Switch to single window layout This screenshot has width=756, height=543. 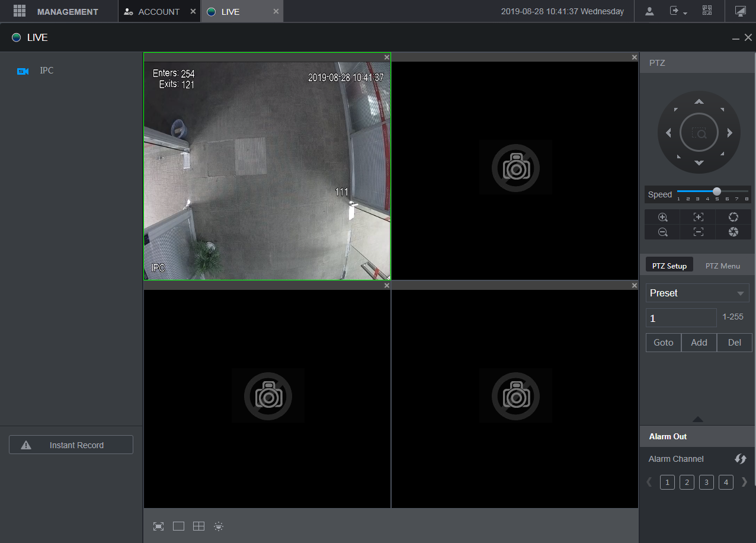point(178,526)
